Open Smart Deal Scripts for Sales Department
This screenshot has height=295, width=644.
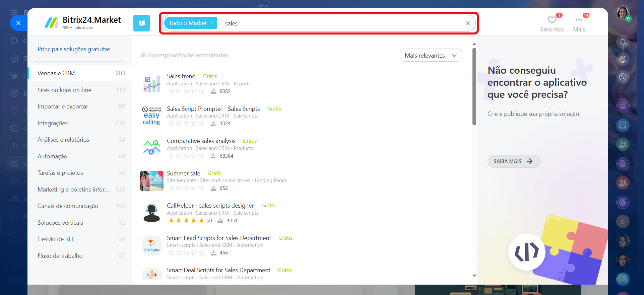pos(219,270)
